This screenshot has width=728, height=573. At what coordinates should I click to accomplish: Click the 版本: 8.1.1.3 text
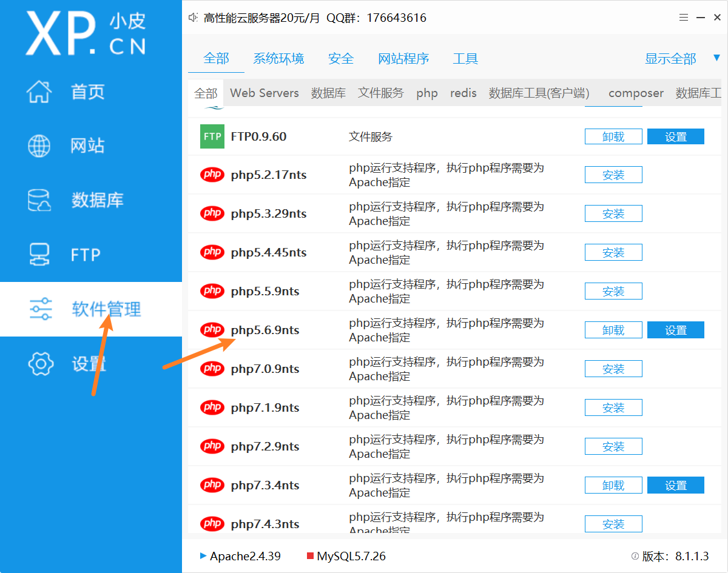pos(676,556)
